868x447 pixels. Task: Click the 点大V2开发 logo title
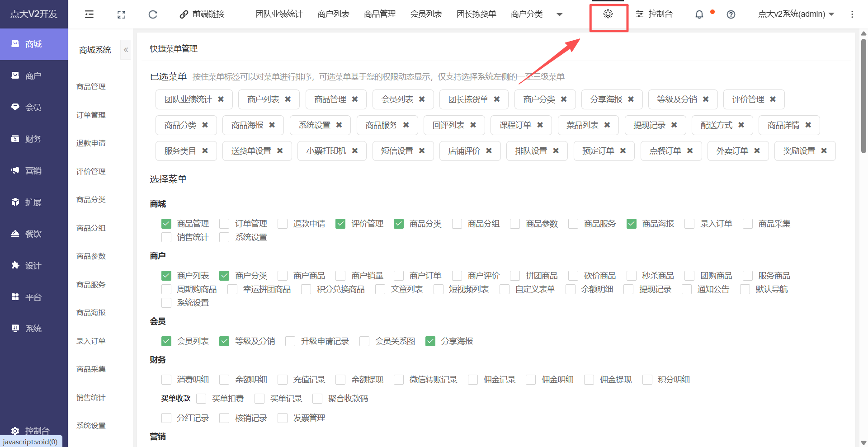coord(34,14)
